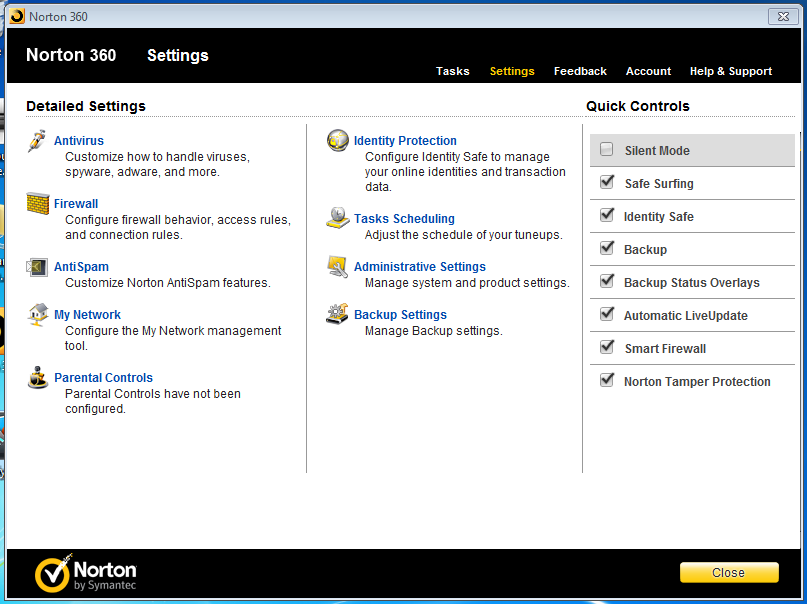Disable the Smart Firewall checkbox
This screenshot has width=807, height=604.
pos(607,347)
